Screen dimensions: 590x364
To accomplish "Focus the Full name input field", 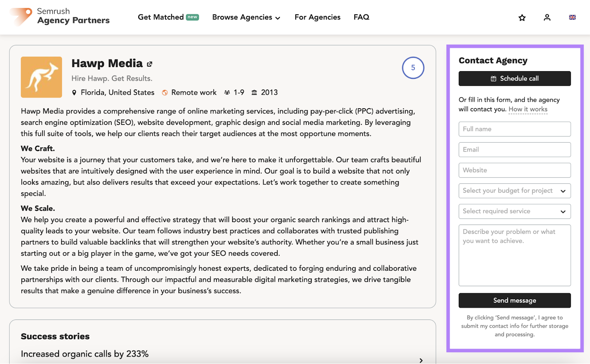I will click(515, 129).
